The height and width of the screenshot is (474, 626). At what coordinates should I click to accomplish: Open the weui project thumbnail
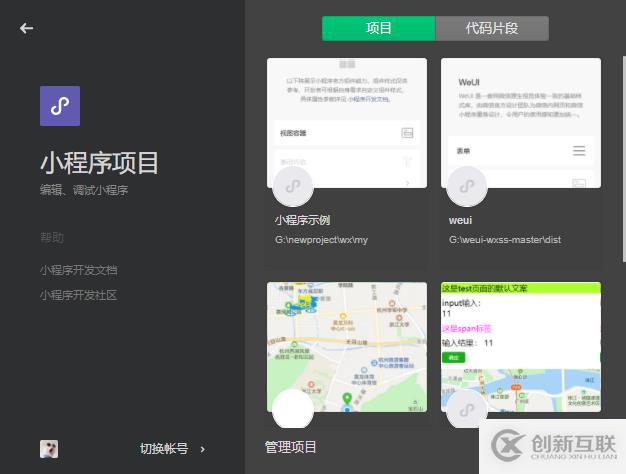click(521, 110)
